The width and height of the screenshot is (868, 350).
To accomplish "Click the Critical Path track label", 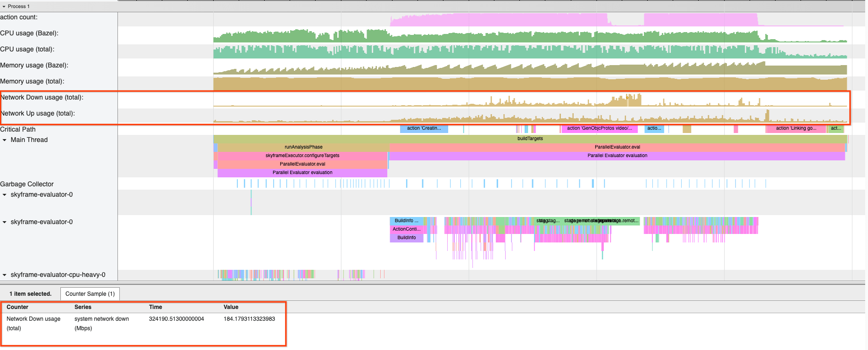I will point(18,130).
